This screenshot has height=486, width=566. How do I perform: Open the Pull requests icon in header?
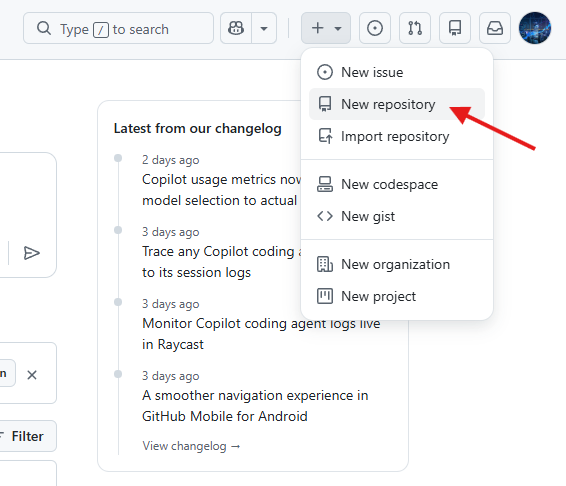coord(415,28)
